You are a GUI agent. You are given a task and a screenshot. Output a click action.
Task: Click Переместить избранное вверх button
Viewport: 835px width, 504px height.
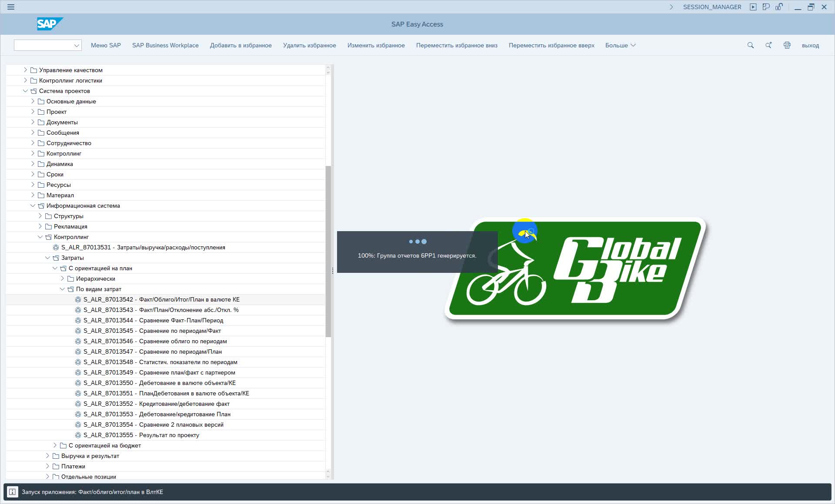pyautogui.click(x=551, y=45)
